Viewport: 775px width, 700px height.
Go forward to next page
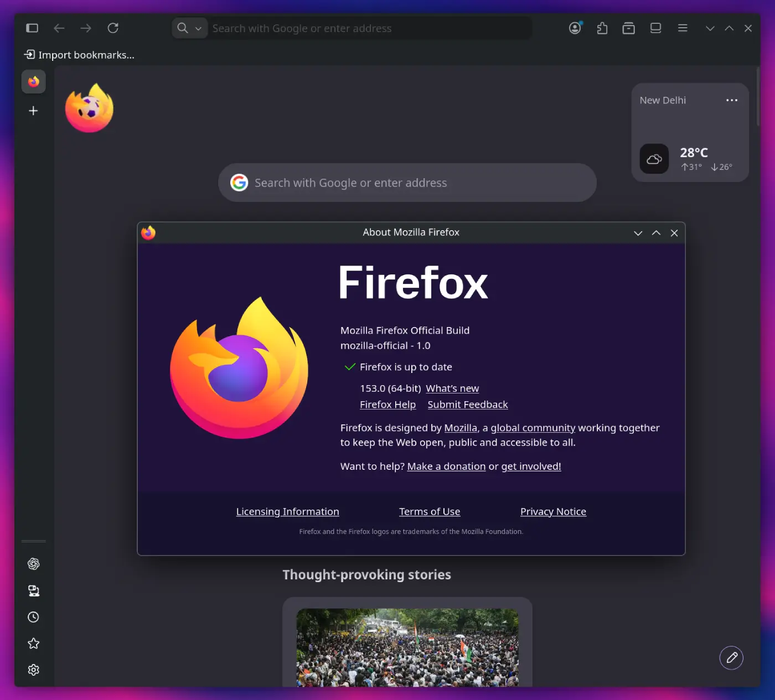click(86, 28)
